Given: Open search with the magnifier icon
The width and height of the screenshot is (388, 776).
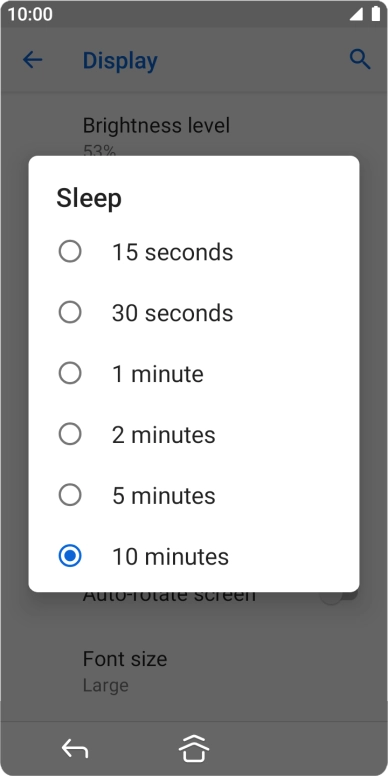Looking at the screenshot, I should pos(360,59).
